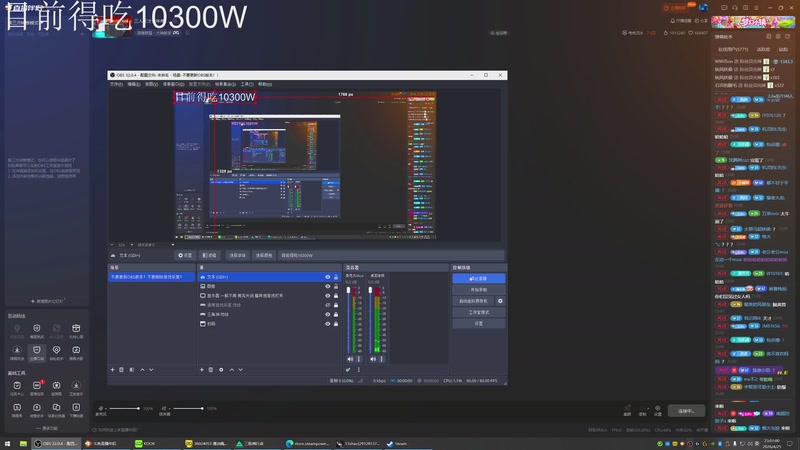Open 视图(V) menu in OBS
The image size is (800, 450).
point(151,84)
